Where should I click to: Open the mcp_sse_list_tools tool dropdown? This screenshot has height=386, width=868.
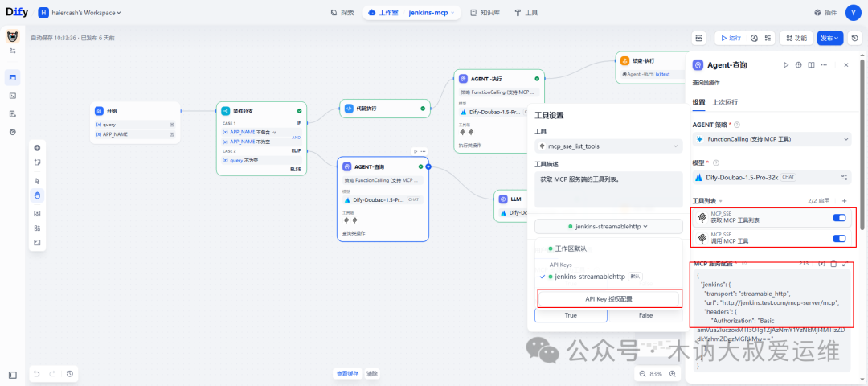pyautogui.click(x=608, y=146)
